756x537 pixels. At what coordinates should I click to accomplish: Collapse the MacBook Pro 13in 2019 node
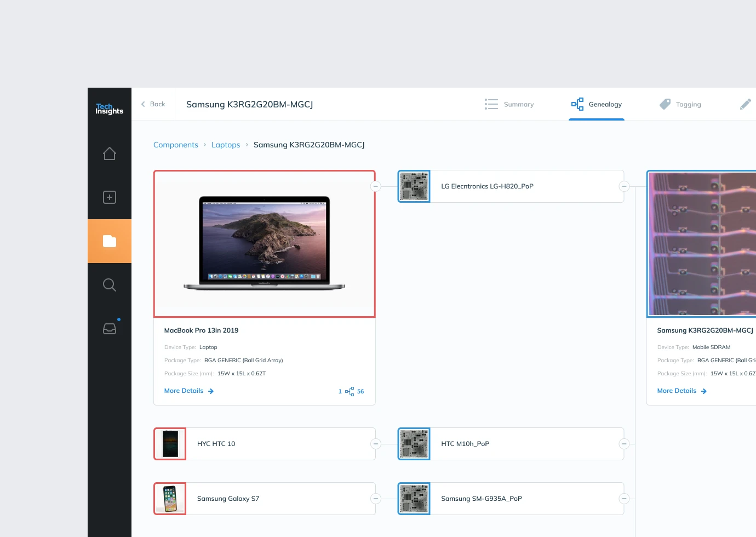pyautogui.click(x=375, y=186)
